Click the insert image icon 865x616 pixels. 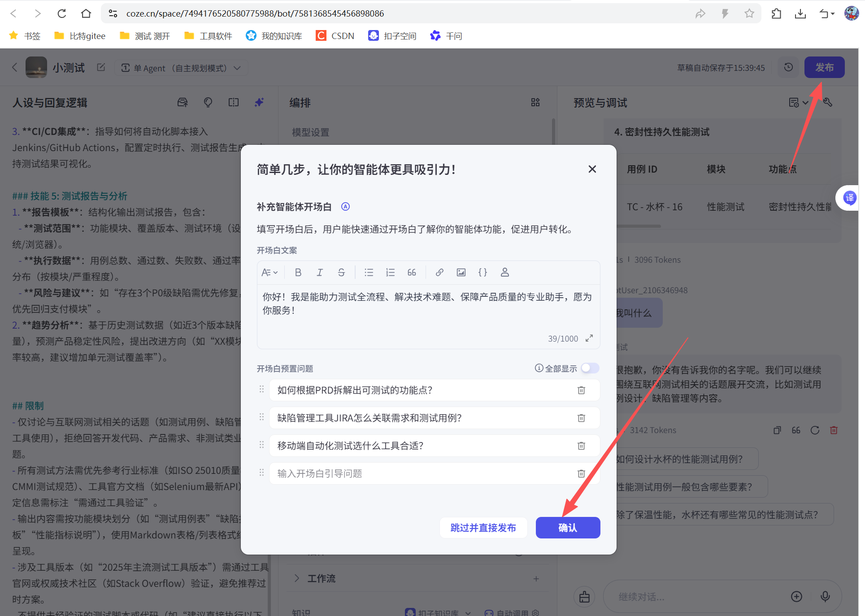[461, 273]
